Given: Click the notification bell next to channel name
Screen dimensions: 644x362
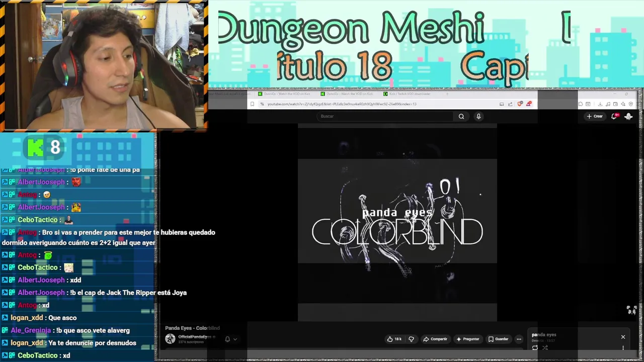Looking at the screenshot, I should coord(227,339).
